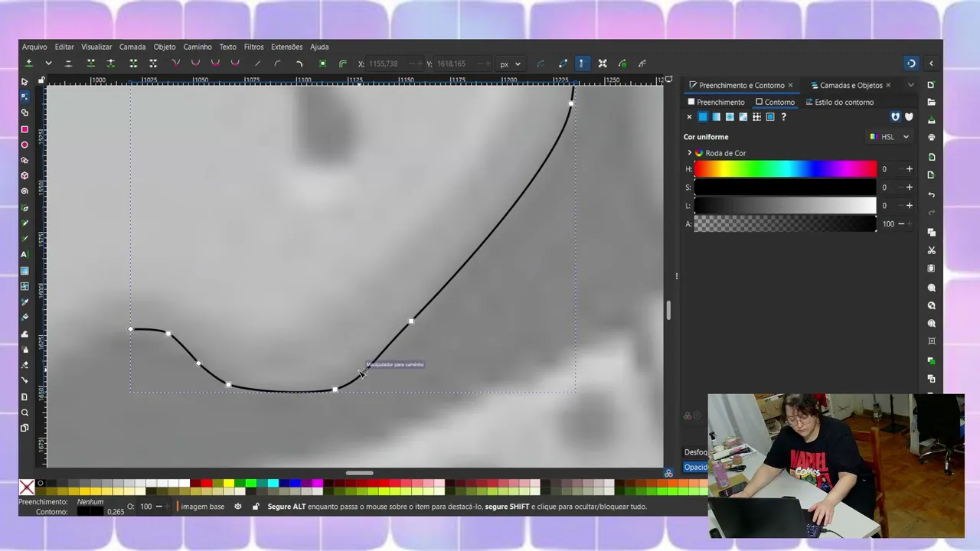Open the imagem base layer selector

pyautogui.click(x=202, y=507)
